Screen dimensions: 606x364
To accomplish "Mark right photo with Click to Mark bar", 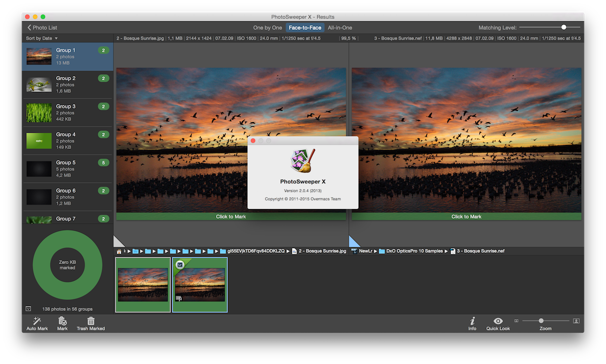I will [x=466, y=217].
